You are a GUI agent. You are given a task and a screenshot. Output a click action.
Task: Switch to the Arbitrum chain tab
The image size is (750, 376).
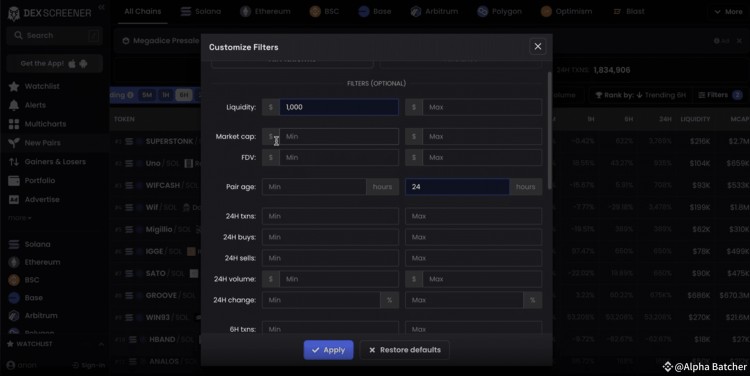434,11
